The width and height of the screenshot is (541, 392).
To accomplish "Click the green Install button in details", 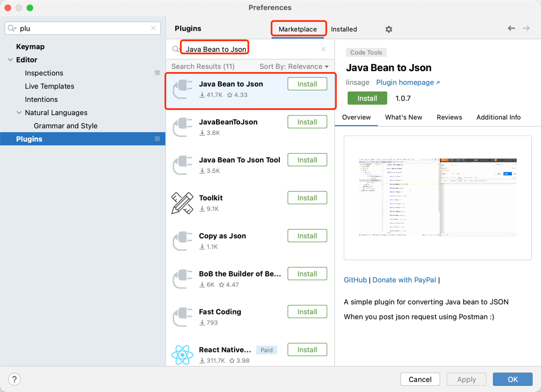I will (367, 98).
